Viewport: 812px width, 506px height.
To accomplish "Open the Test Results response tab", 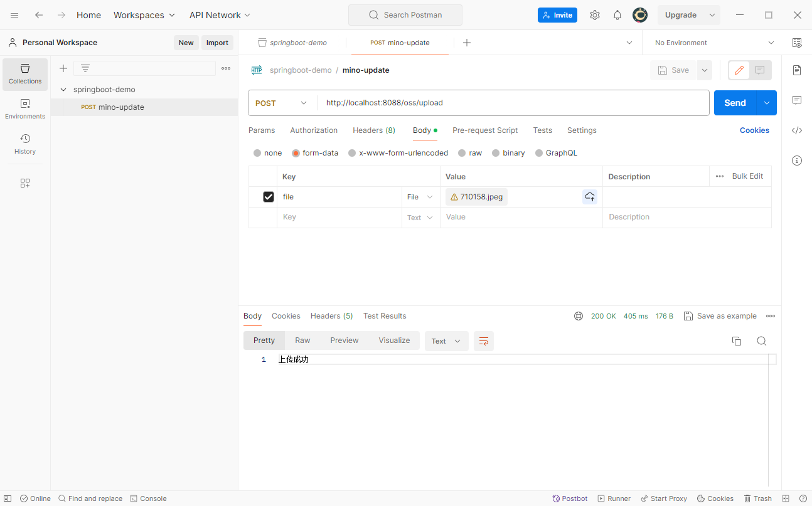I will tap(385, 316).
